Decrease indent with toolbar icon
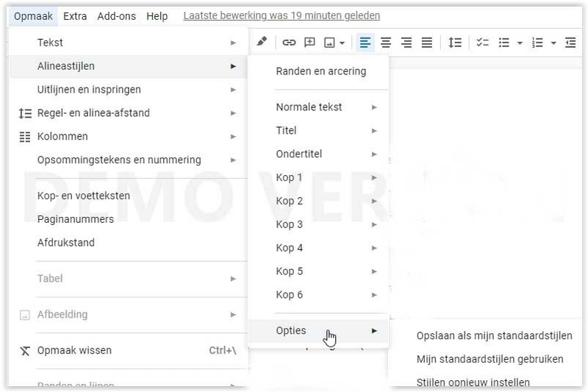The image size is (588, 392). point(570,43)
